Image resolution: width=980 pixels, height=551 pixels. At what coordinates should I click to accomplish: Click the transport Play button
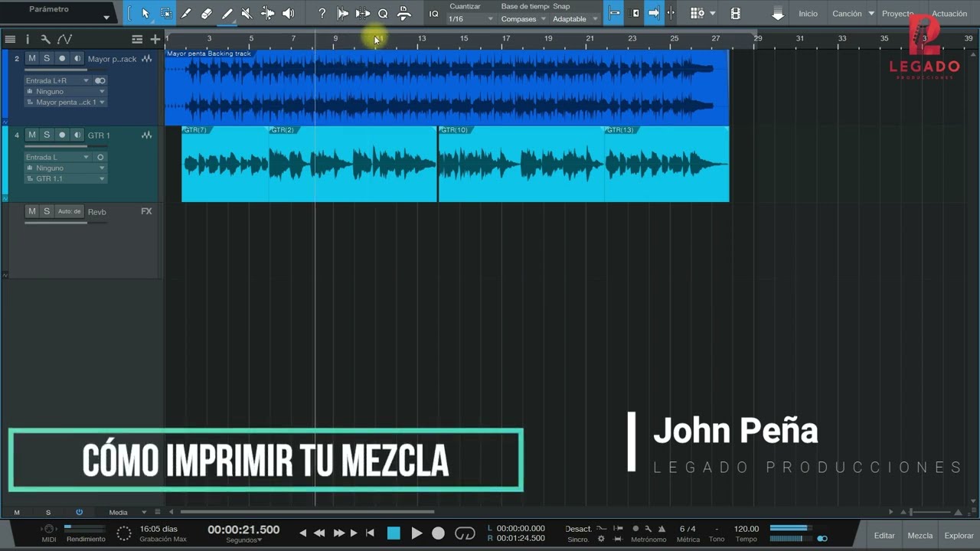point(416,533)
